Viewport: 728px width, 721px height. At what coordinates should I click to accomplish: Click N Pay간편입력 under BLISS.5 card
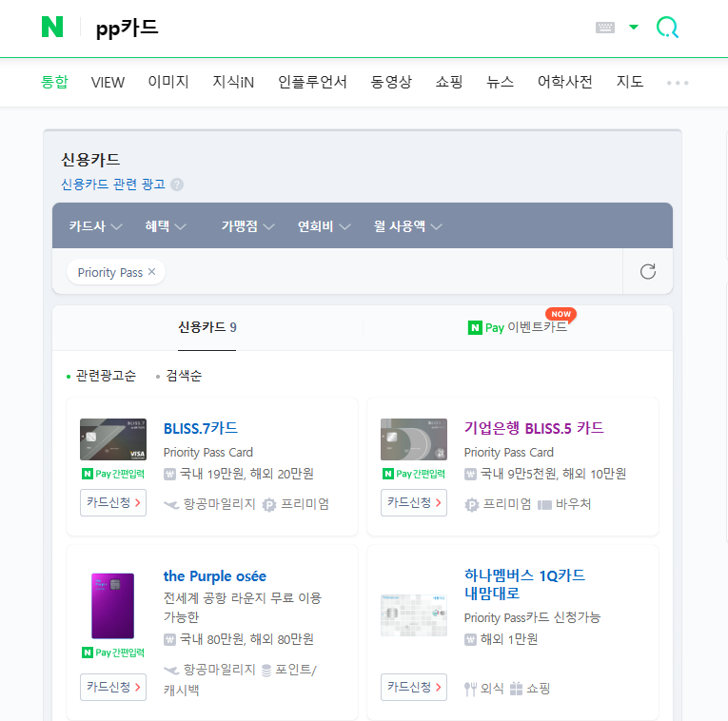(414, 474)
